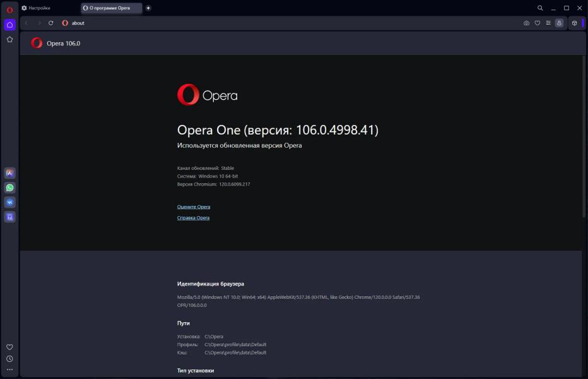This screenshot has width=588, height=379.
Task: Click the large Opera logo image
Action: 207,95
